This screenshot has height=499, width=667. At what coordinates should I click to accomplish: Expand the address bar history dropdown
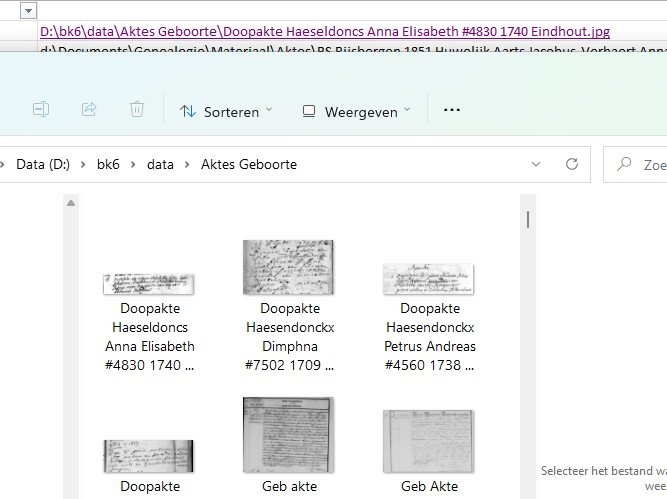pyautogui.click(x=537, y=164)
